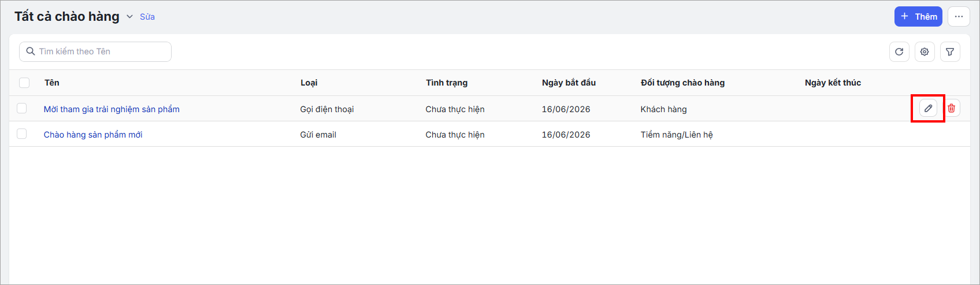Sort by the Tên column header

[52, 83]
